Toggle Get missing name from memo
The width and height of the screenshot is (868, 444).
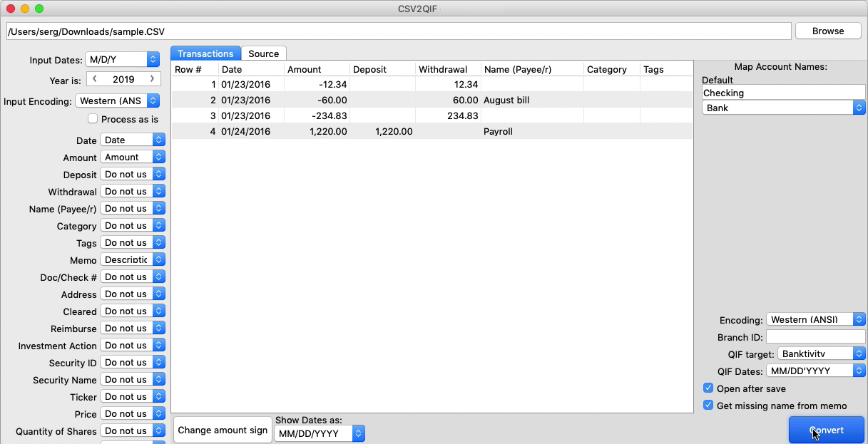708,406
